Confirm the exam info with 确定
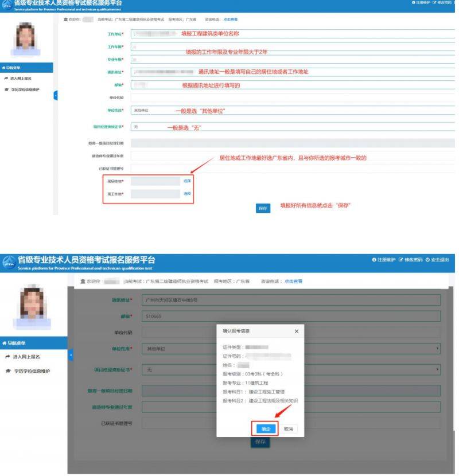This screenshot has width=459, height=476. [x=266, y=429]
